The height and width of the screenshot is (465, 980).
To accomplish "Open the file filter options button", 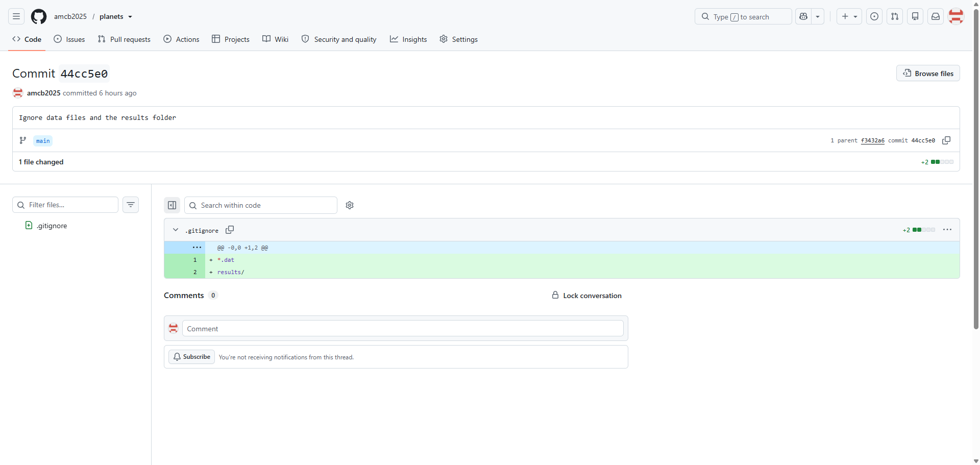I will coord(131,205).
